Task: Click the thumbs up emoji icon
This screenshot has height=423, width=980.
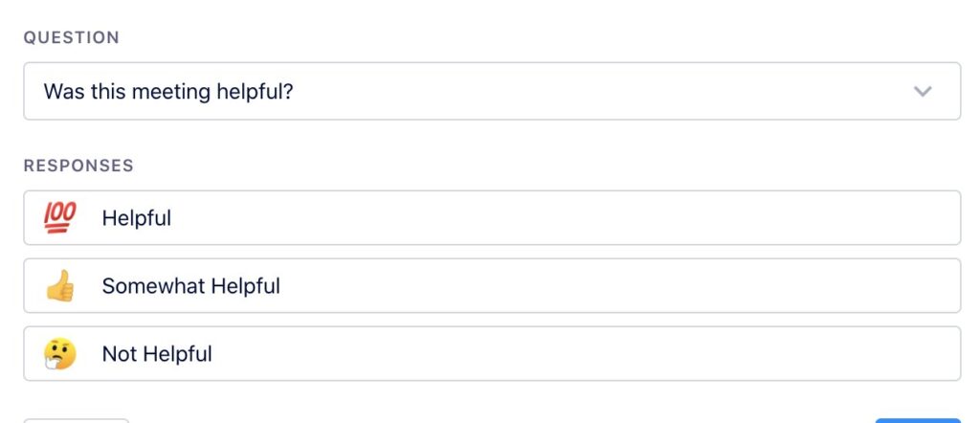Action: [x=60, y=286]
